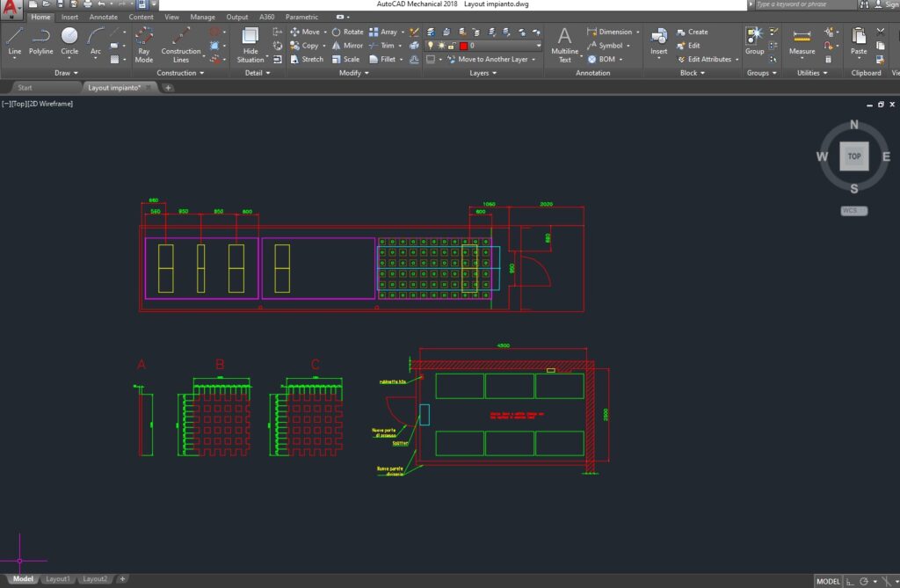Click the red layer color swatch
This screenshot has width=900, height=588.
click(x=463, y=46)
